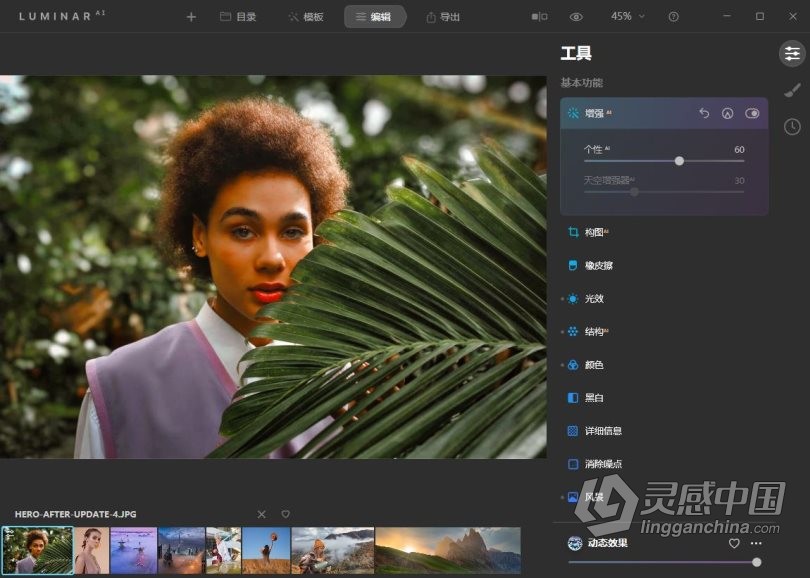The height and width of the screenshot is (578, 810).
Task: Toggle the eye preview original icon
Action: click(x=576, y=17)
